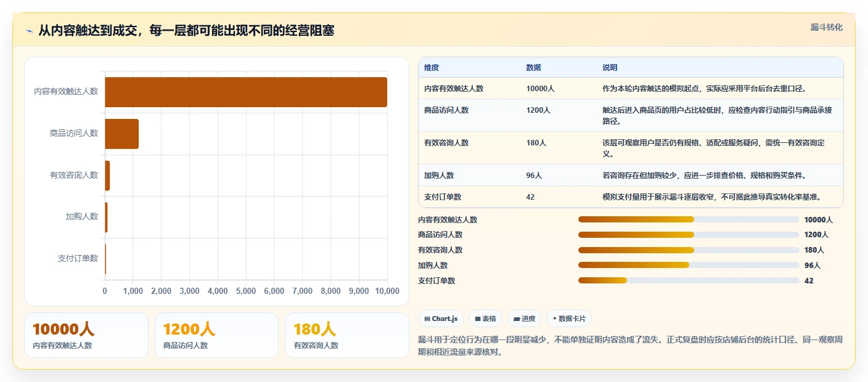Click the 数据 table column header
The width and height of the screenshot is (868, 382).
(x=533, y=68)
